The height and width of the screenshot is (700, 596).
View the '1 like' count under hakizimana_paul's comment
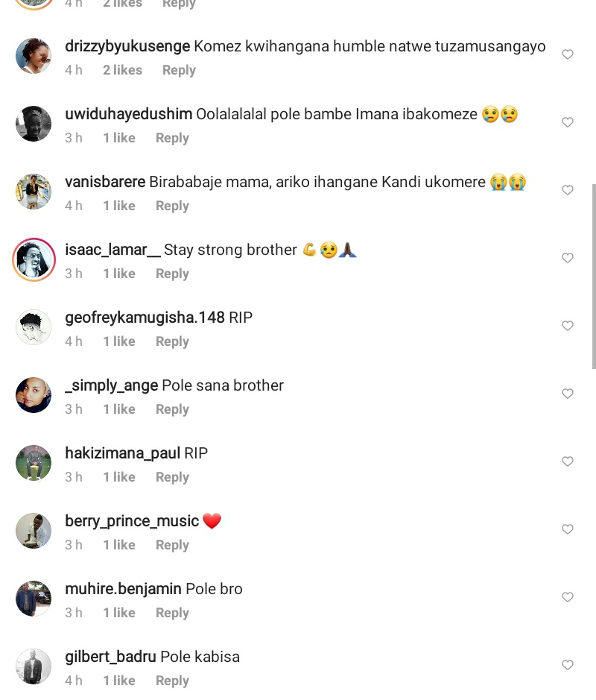(x=119, y=477)
